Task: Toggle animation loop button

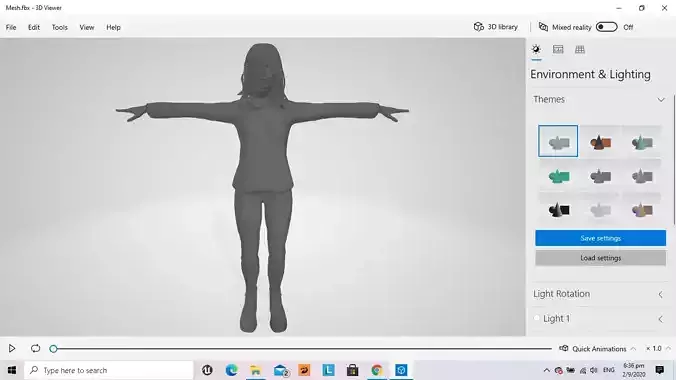Action: click(35, 349)
